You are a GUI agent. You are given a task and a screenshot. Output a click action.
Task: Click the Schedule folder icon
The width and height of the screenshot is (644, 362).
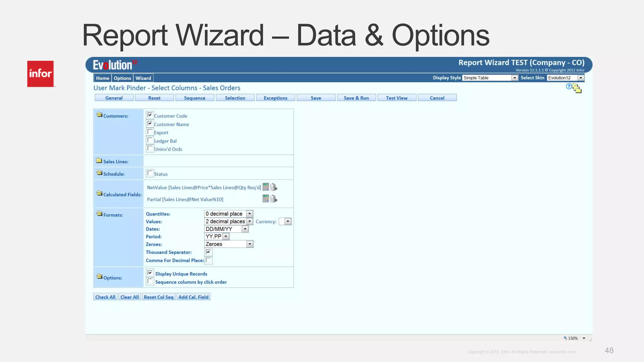point(99,173)
